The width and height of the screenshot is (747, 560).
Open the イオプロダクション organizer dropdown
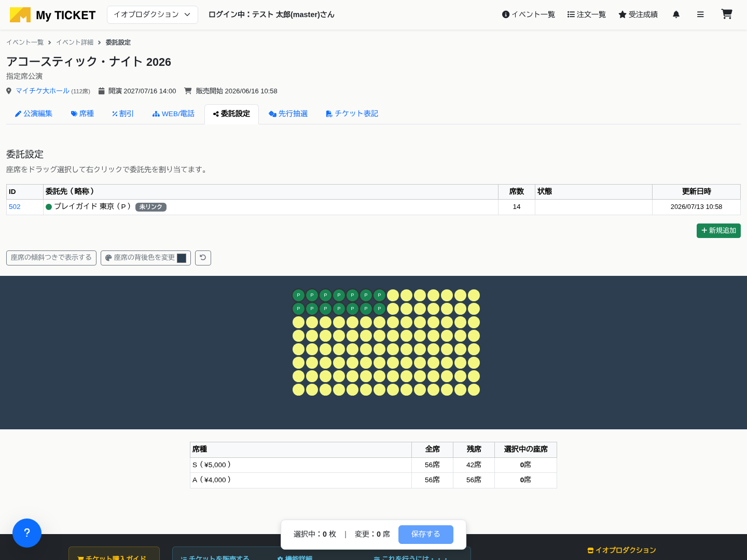tap(153, 15)
